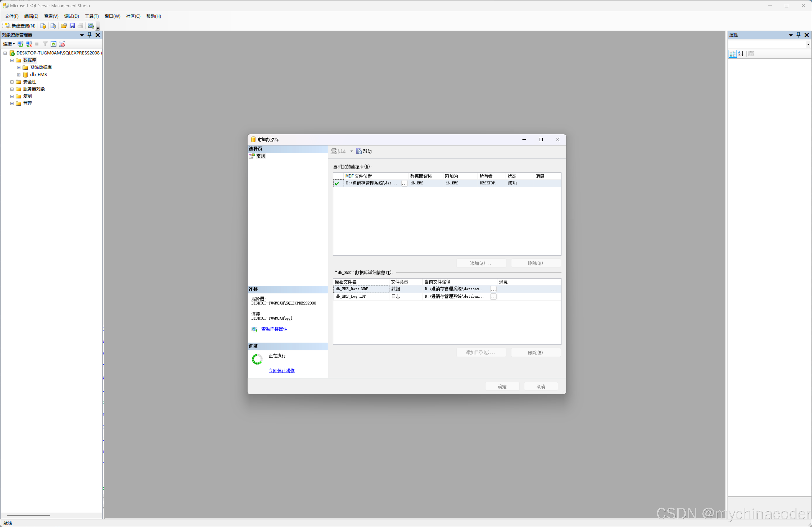812x527 pixels.
Task: Click the Activity Monitor toolbar icon
Action: coord(91,26)
